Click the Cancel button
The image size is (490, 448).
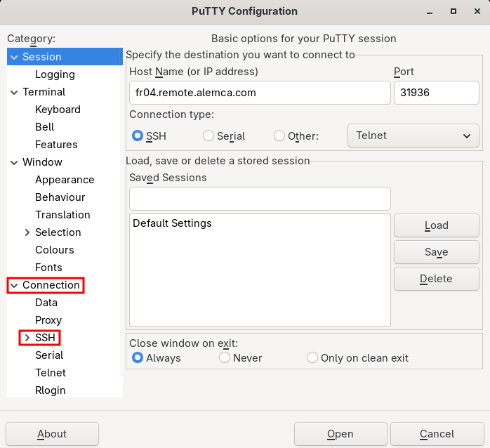pyautogui.click(x=437, y=434)
